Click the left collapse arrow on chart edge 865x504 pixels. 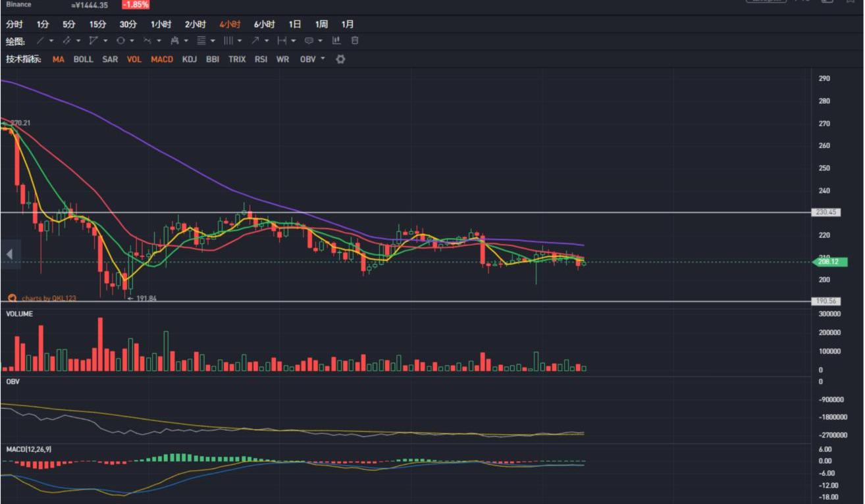10,254
